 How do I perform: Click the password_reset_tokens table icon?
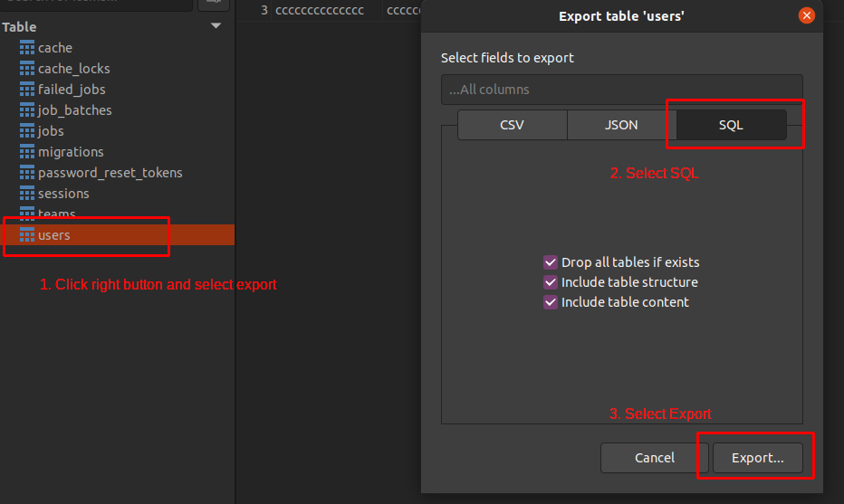tap(27, 173)
